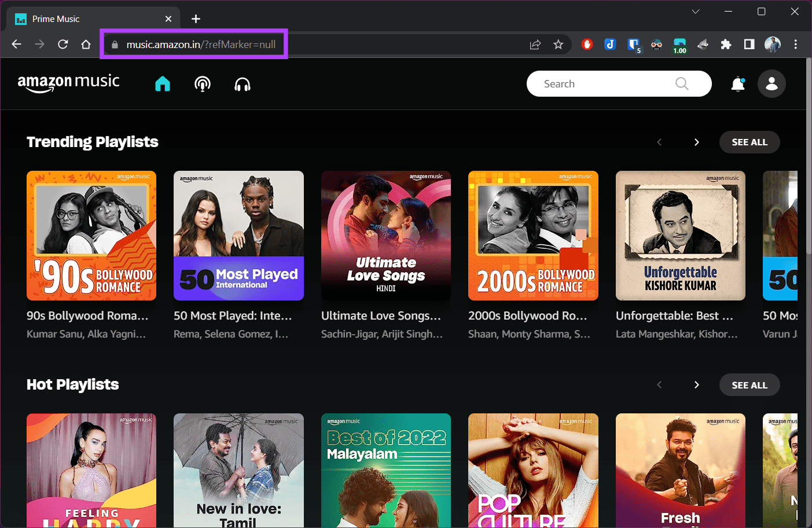This screenshot has width=812, height=528.
Task: Bookmark page with star icon
Action: [558, 45]
